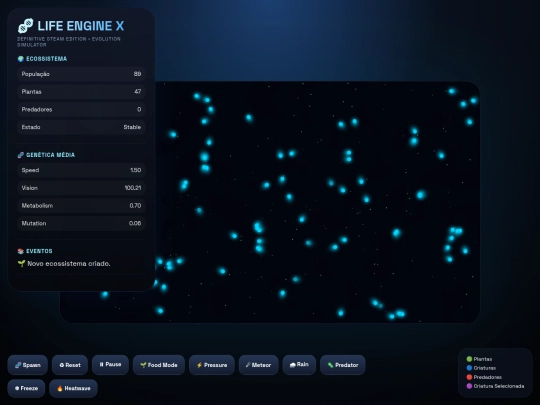
Task: Click the LIFE ENGINE X title
Action: [x=81, y=26]
